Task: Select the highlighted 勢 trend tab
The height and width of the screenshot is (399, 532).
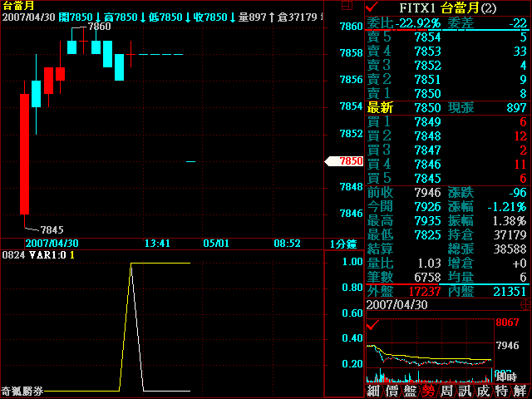Action: pyautogui.click(x=427, y=391)
